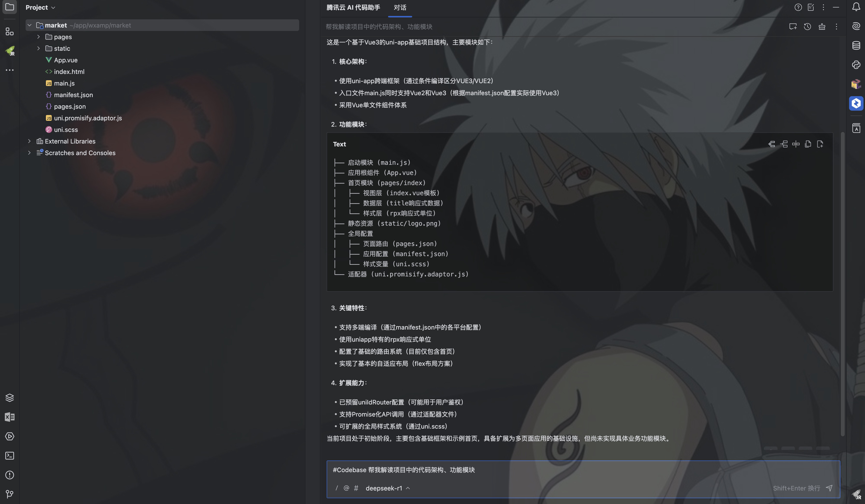
Task: Open the conversation more options menu
Action: pyautogui.click(x=836, y=26)
